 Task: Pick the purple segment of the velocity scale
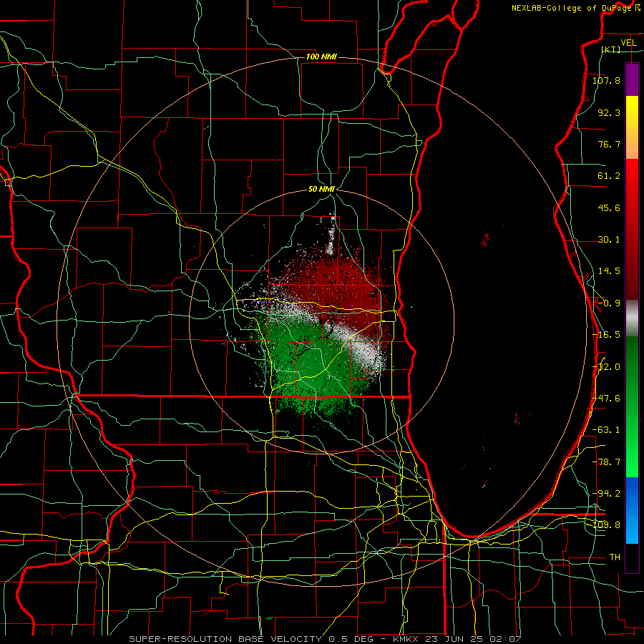[632, 79]
